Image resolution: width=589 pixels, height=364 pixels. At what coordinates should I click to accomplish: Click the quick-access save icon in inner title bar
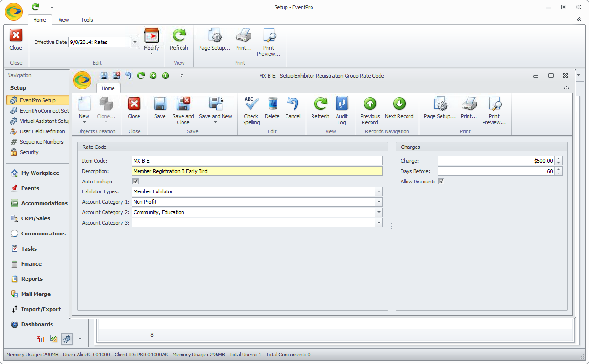click(x=104, y=76)
